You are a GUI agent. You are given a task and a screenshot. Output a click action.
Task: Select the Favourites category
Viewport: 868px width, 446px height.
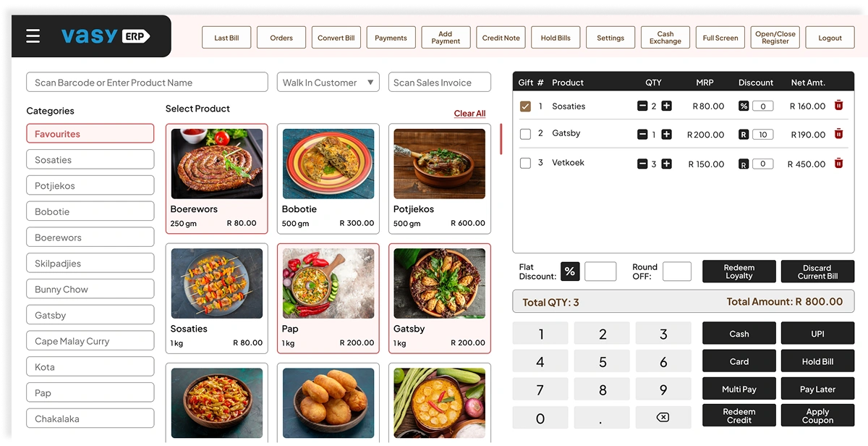tap(90, 134)
